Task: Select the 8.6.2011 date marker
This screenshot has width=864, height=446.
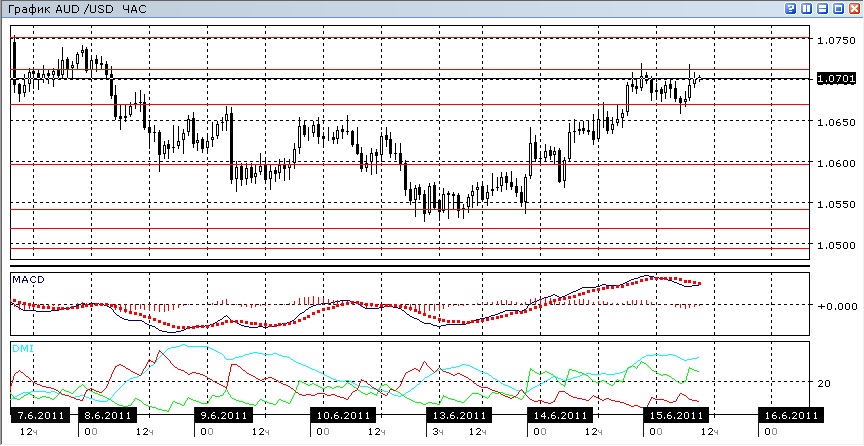Action: click(x=106, y=415)
